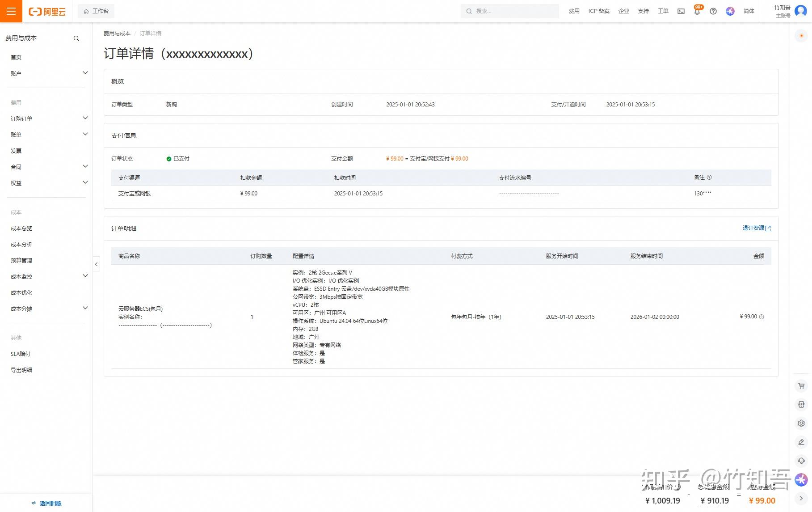Click the sidebar search magnifier icon
The width and height of the screenshot is (812, 512).
[76, 38]
